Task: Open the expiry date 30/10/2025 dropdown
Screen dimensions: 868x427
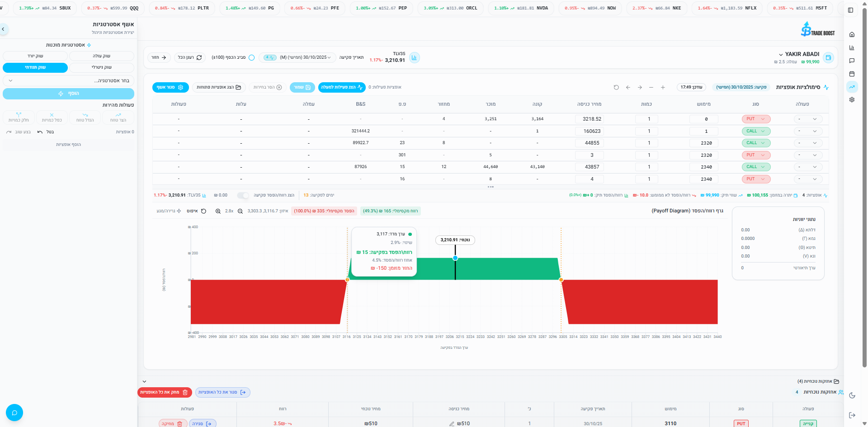Action: click(x=297, y=57)
